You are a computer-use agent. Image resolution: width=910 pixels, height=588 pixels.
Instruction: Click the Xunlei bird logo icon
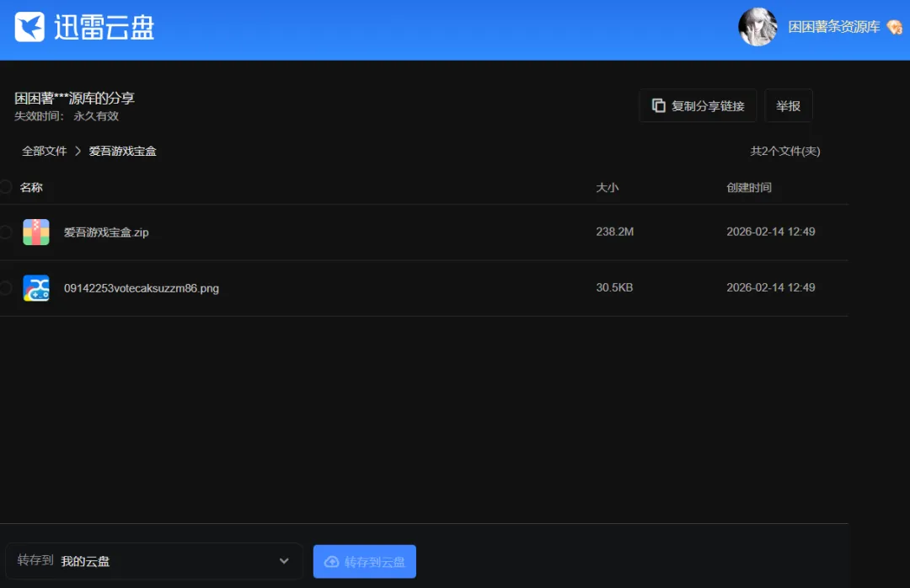pyautogui.click(x=29, y=27)
